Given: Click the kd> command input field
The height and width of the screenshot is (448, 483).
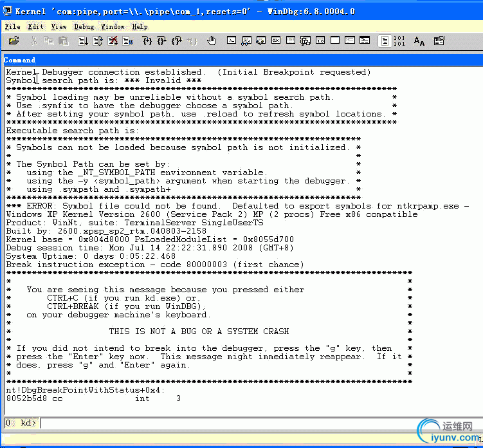Looking at the screenshot, I should [262, 423].
